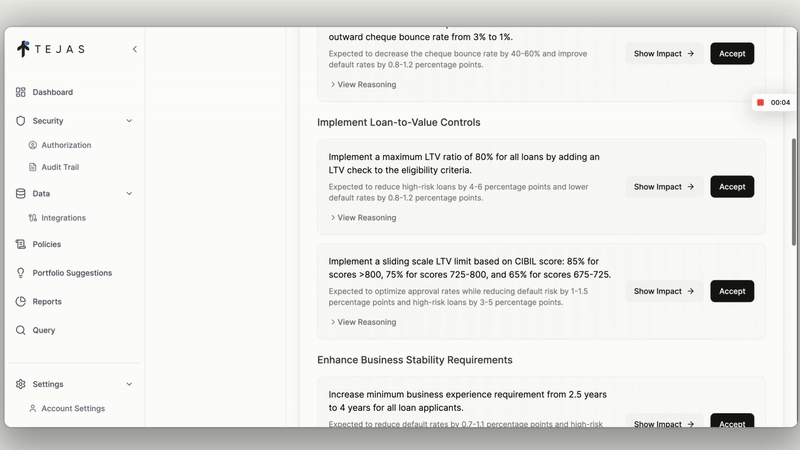Click the Authorization user icon
This screenshot has width=800, height=450.
click(33, 145)
